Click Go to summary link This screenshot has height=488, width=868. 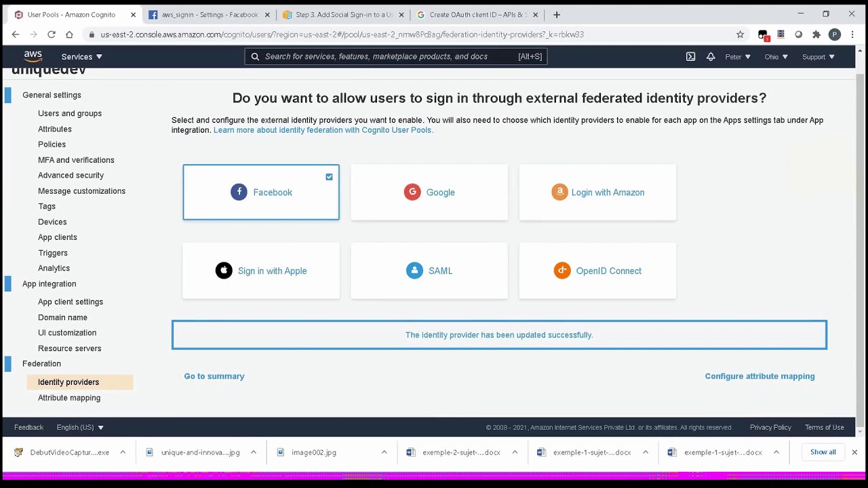[x=214, y=376]
